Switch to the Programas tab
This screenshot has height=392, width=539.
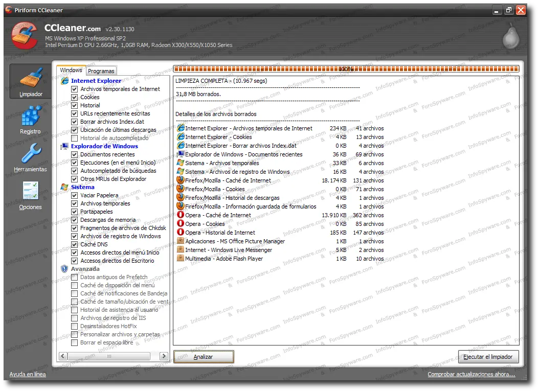coord(101,71)
